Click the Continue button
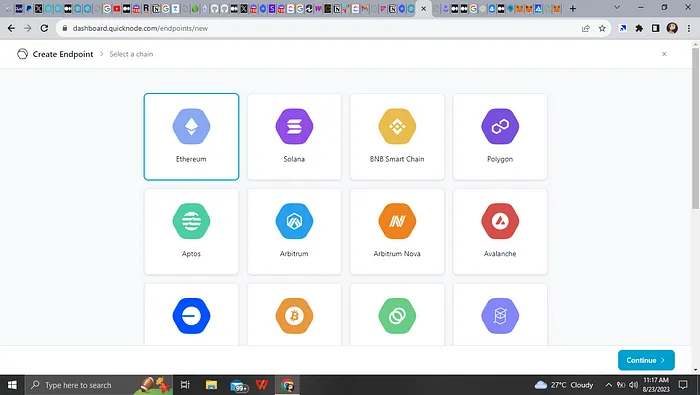 pyautogui.click(x=646, y=360)
